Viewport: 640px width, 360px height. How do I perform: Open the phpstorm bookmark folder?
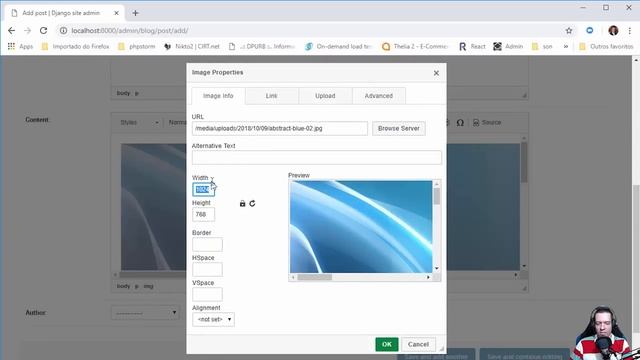[x=137, y=47]
